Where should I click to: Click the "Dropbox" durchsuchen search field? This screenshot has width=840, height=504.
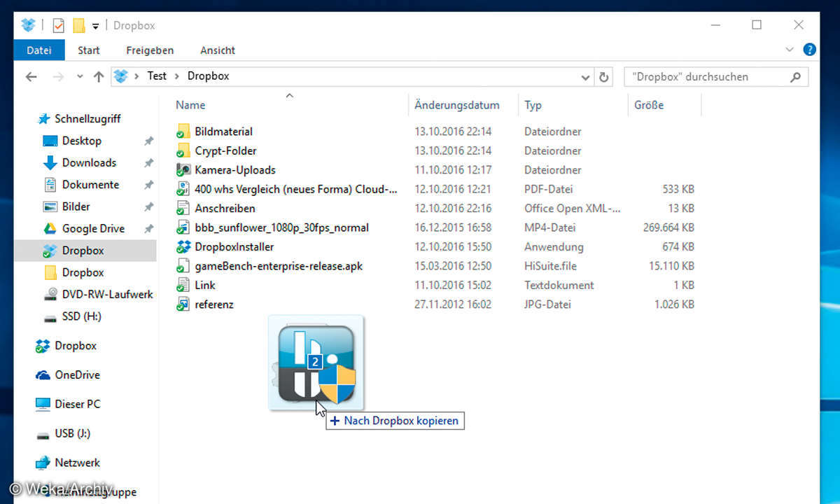click(x=716, y=77)
